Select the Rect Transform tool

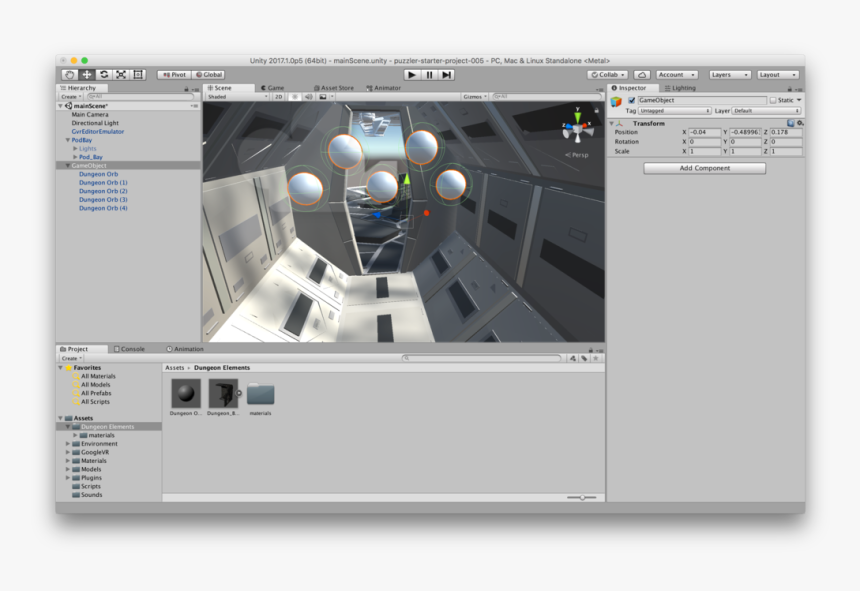[x=138, y=74]
